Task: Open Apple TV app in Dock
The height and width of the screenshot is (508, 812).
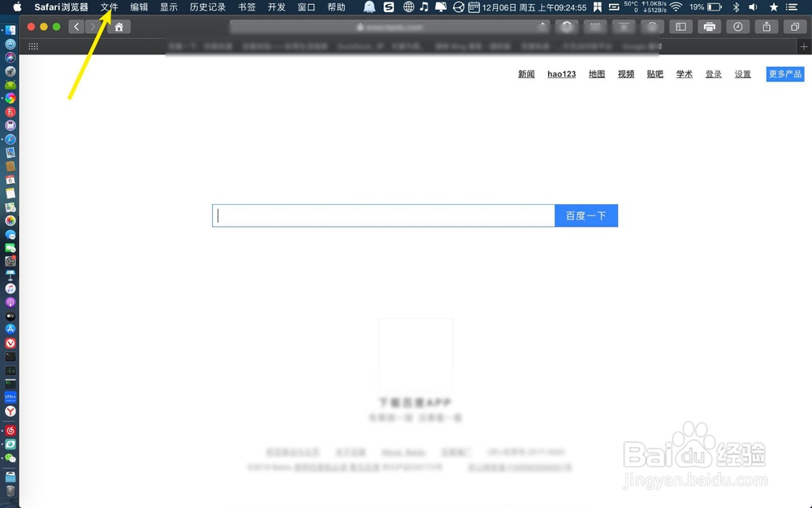Action: click(11, 315)
